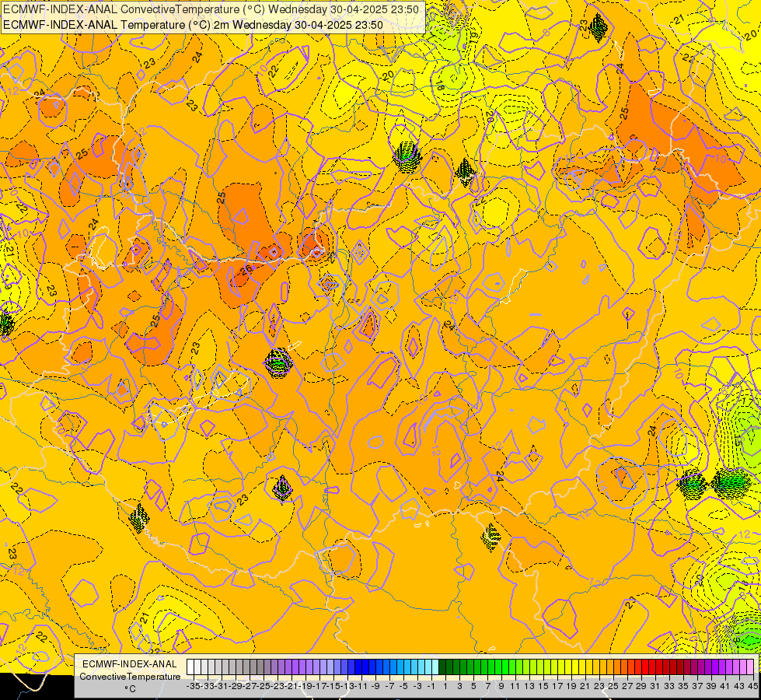
Task: Click legend scale value -9
Action: [375, 687]
